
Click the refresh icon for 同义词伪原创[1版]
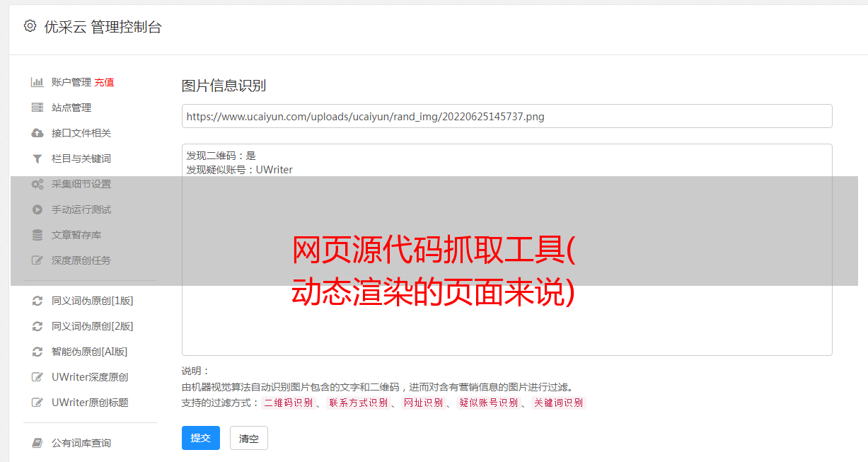[x=37, y=301]
